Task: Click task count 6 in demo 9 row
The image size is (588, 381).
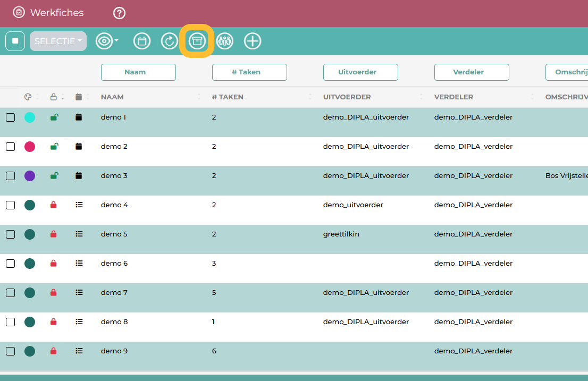Action: coord(214,351)
